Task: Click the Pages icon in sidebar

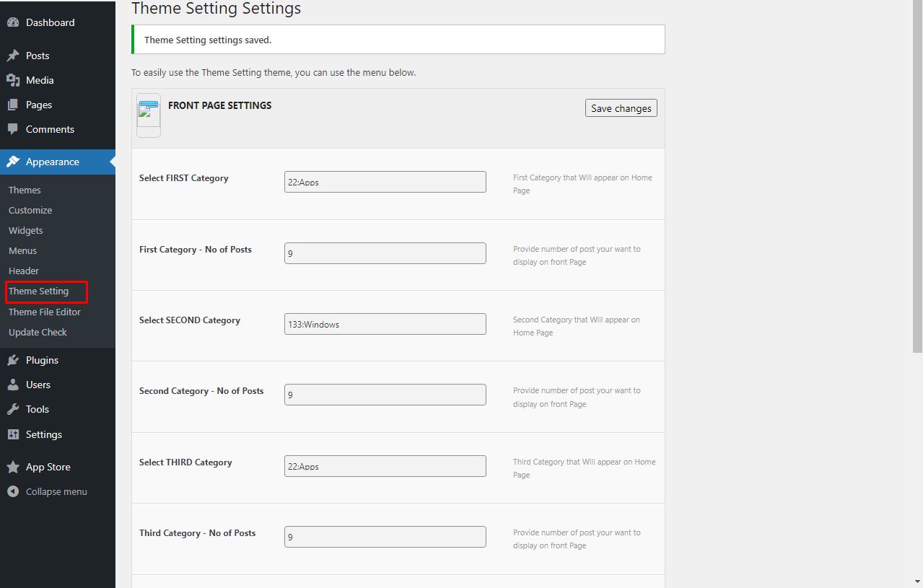Action: coord(13,105)
